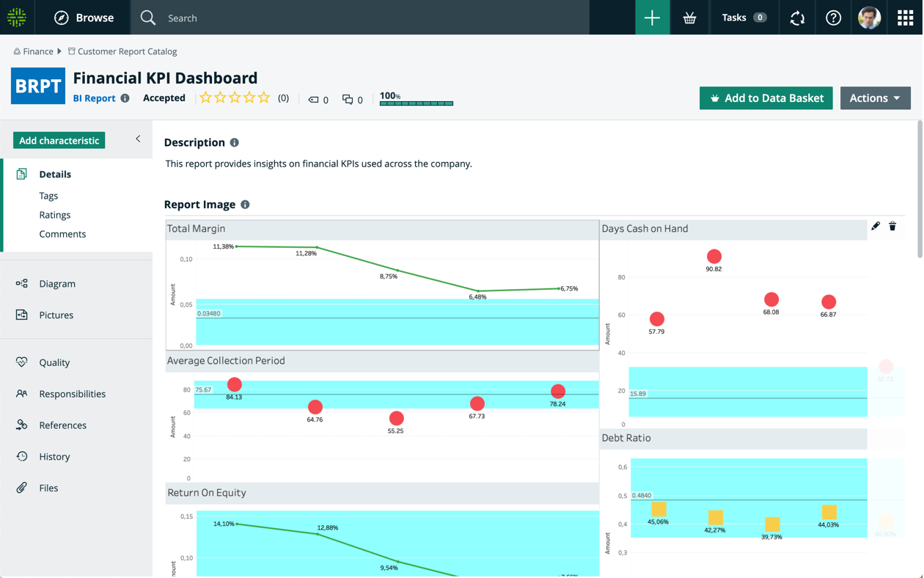Click Add characteristic button
Viewport: 924px width, 578px height.
59,140
